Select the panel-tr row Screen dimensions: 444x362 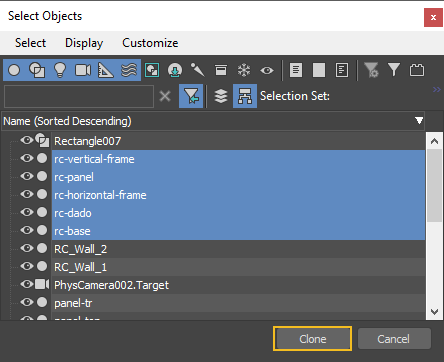[238, 303]
